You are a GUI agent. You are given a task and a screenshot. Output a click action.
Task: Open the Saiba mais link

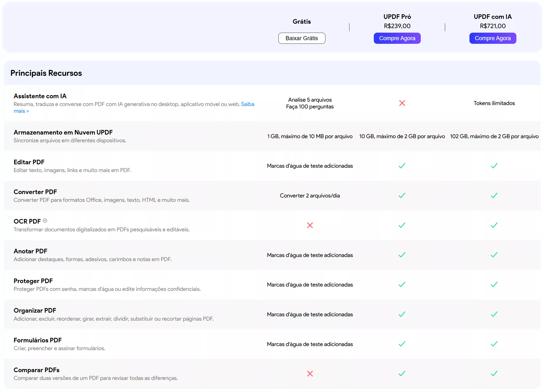[x=247, y=104]
